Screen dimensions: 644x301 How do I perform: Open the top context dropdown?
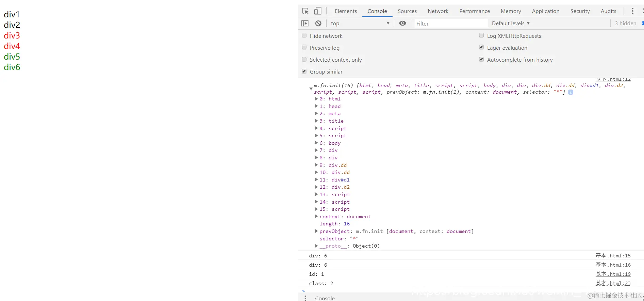[360, 23]
